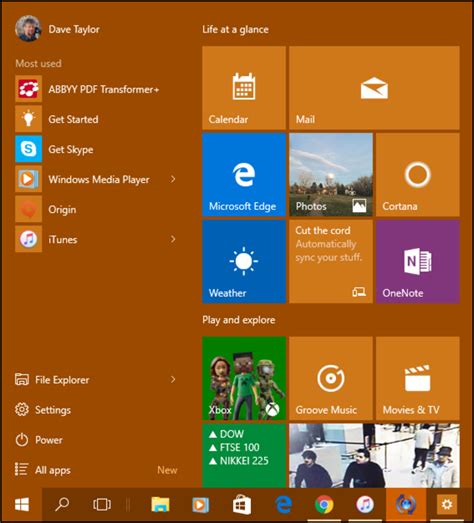The width and height of the screenshot is (474, 523).
Task: Open the Cortana tile
Action: coord(418,174)
